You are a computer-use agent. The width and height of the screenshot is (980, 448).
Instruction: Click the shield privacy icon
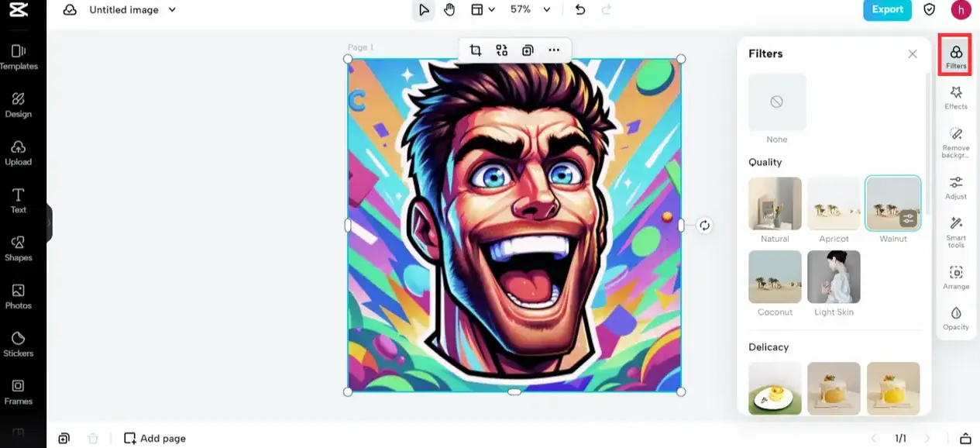click(x=929, y=10)
